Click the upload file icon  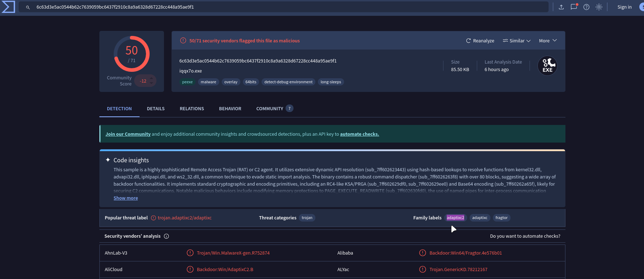561,7
